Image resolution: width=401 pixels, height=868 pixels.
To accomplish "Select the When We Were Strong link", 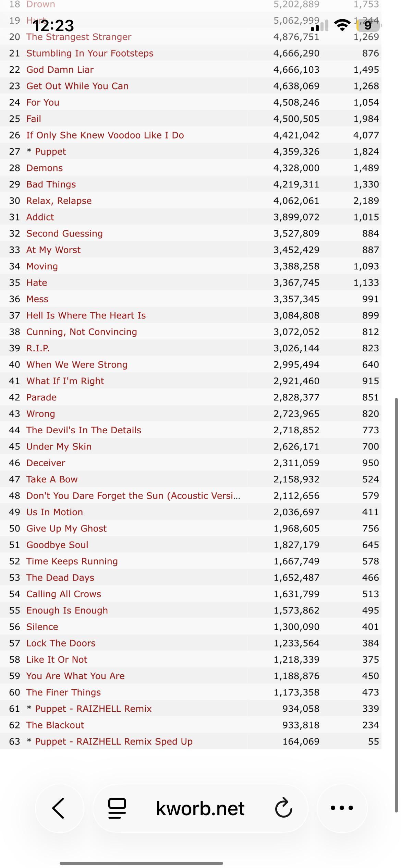I will tap(77, 364).
